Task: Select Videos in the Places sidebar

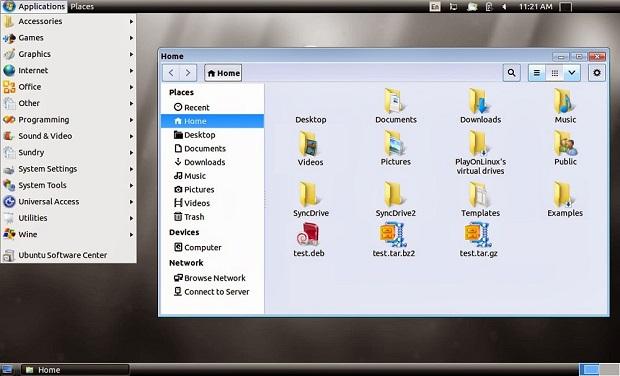Action: tap(212, 203)
